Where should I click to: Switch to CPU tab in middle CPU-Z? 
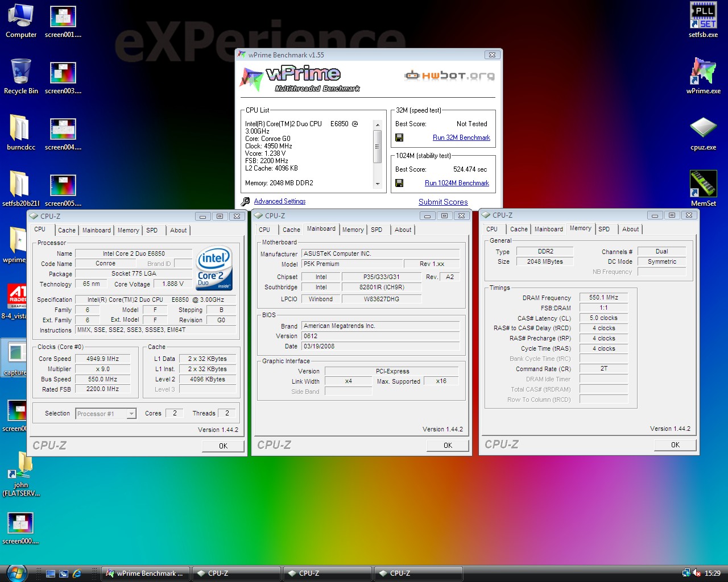[x=264, y=230]
